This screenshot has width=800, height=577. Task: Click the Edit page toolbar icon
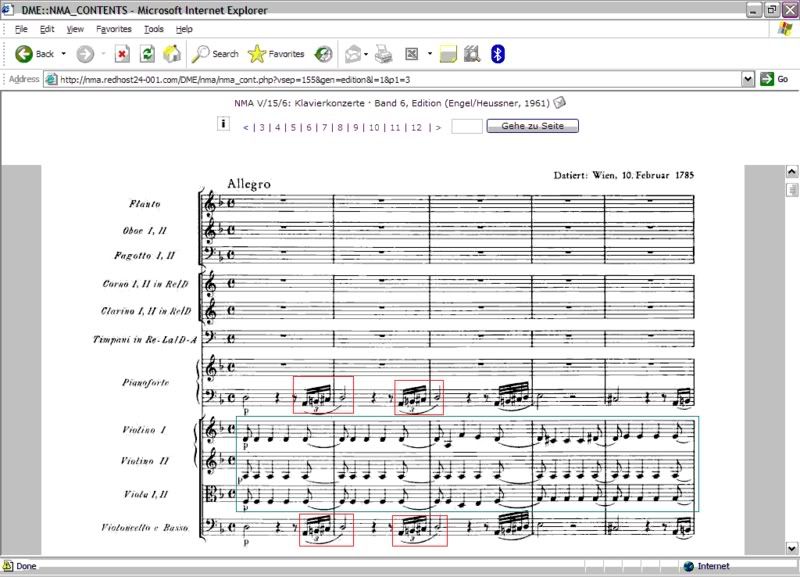coord(412,54)
